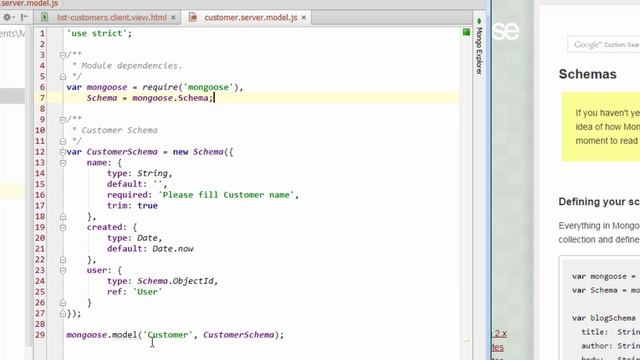Viewport: 640px width, 360px height.
Task: Click the JS file icon on customer.server.model.js tab
Action: (193, 18)
